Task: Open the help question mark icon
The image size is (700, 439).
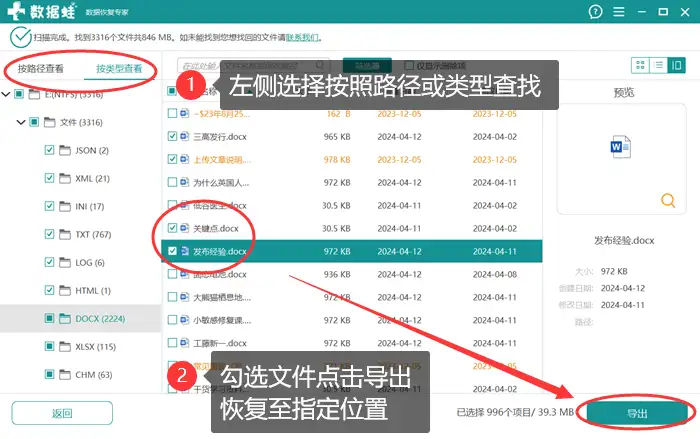Action: coord(595,12)
